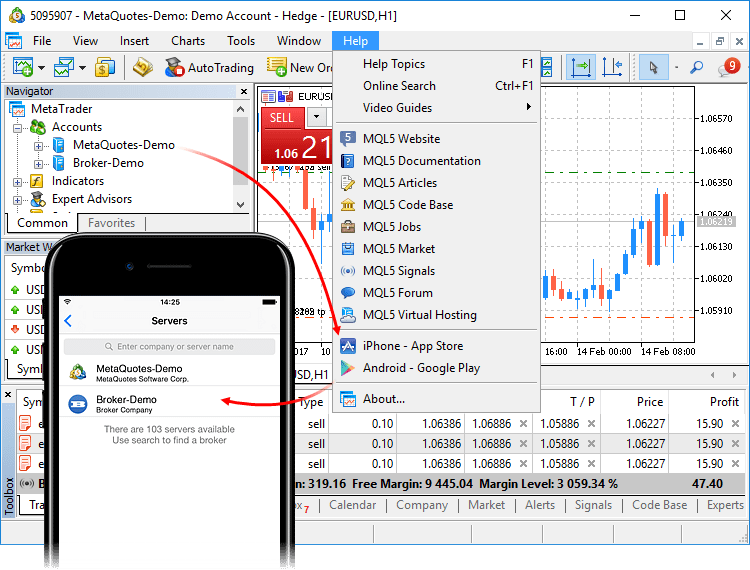This screenshot has height=570, width=750.
Task: Tap back arrow on phone Servers screen
Action: [68, 321]
